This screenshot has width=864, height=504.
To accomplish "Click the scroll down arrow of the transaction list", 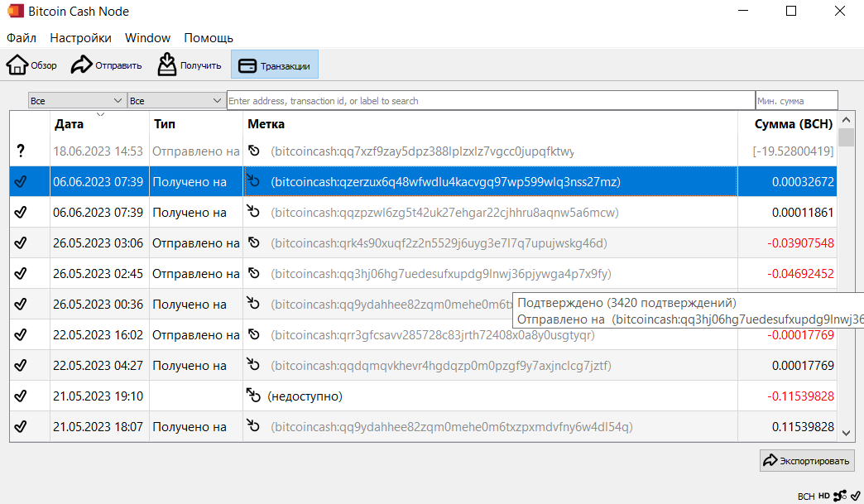I will (x=847, y=434).
